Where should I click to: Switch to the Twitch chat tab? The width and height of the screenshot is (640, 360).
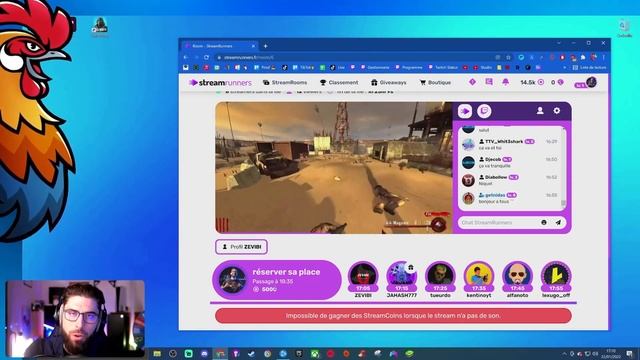tap(484, 111)
